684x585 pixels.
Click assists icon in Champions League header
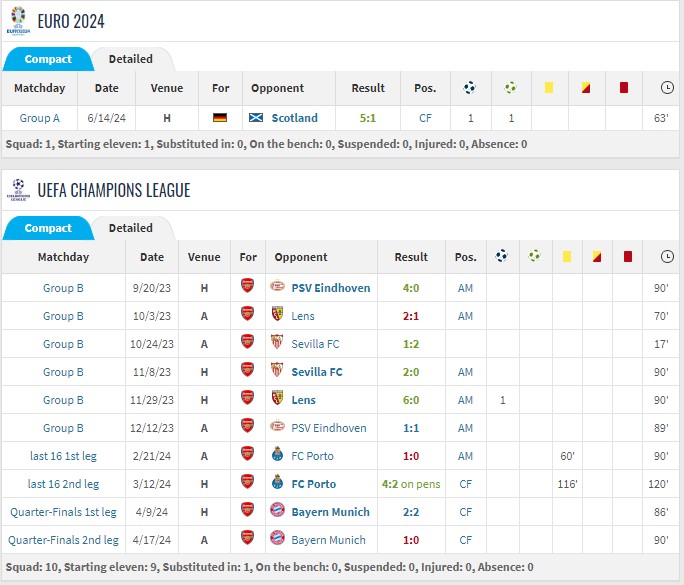click(534, 256)
